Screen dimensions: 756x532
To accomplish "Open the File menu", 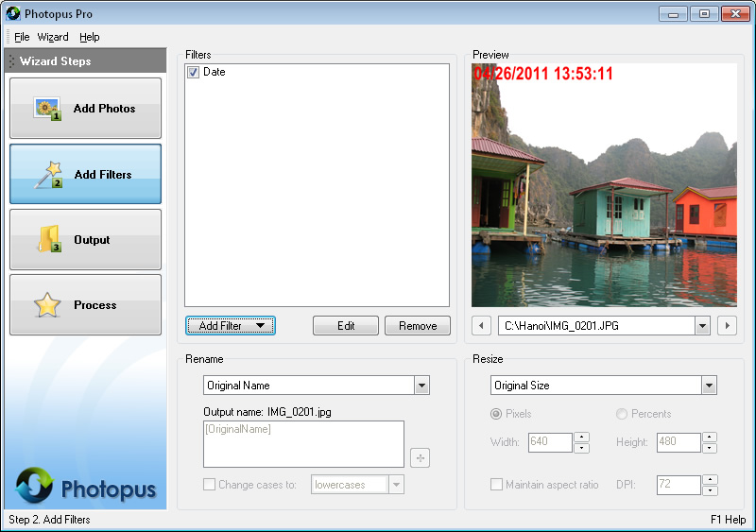I will tap(22, 37).
